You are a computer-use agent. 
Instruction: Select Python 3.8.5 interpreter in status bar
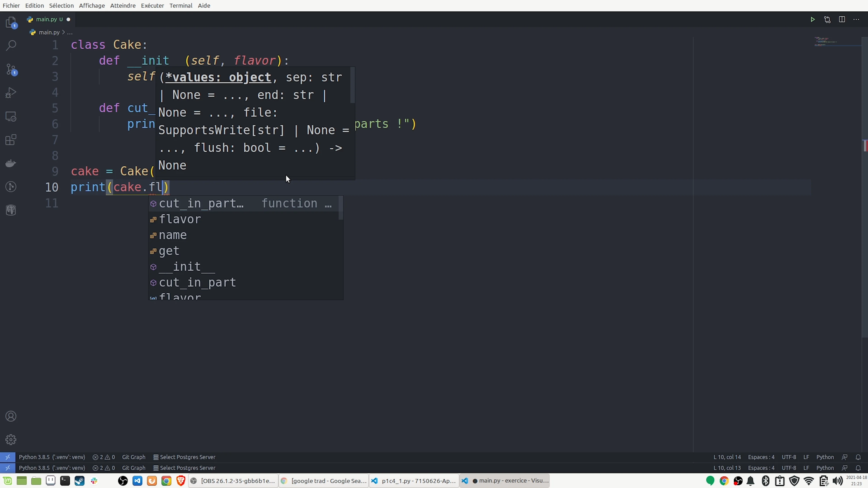(52, 457)
